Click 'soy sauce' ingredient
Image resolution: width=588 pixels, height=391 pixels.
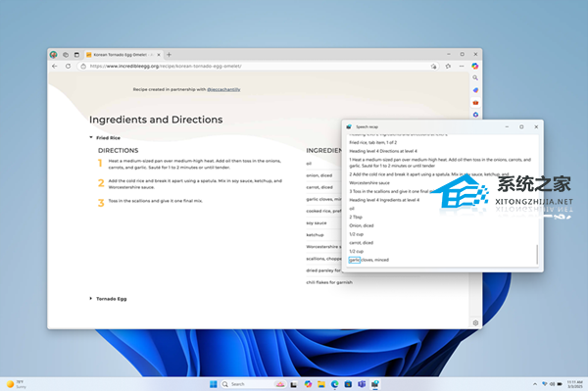click(x=317, y=223)
